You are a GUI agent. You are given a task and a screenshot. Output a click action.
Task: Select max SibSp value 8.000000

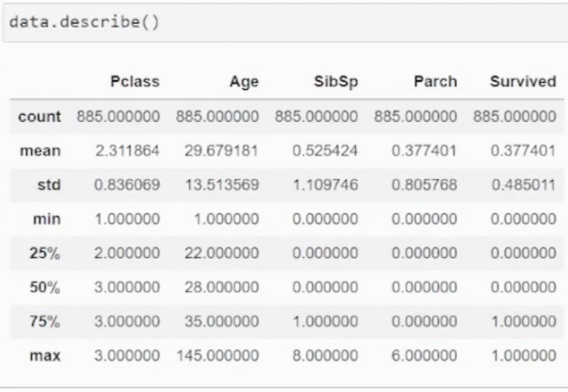325,355
